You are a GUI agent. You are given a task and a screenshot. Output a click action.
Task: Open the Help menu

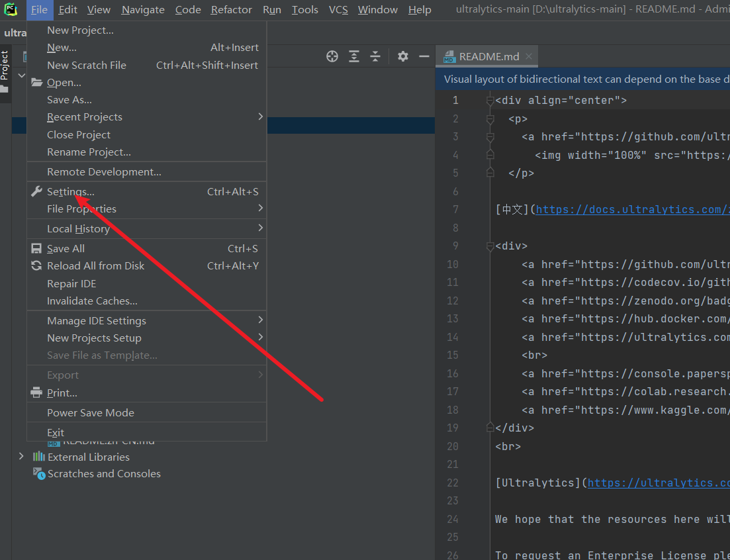pos(420,10)
